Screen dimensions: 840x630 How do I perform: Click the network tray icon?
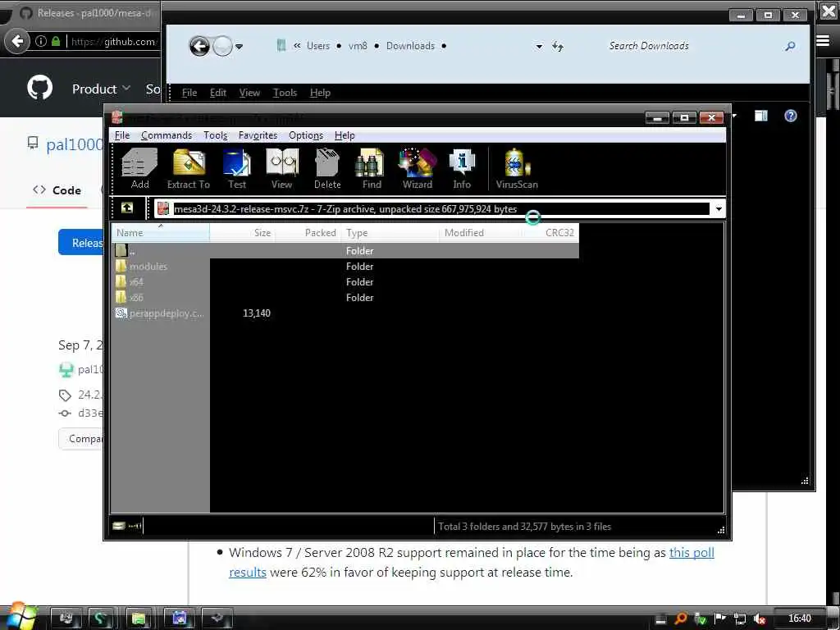[x=740, y=619]
